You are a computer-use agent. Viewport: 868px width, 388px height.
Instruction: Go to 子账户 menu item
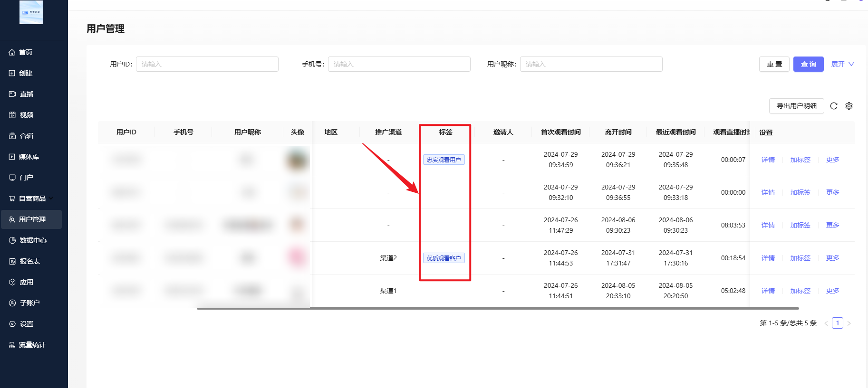click(x=29, y=303)
